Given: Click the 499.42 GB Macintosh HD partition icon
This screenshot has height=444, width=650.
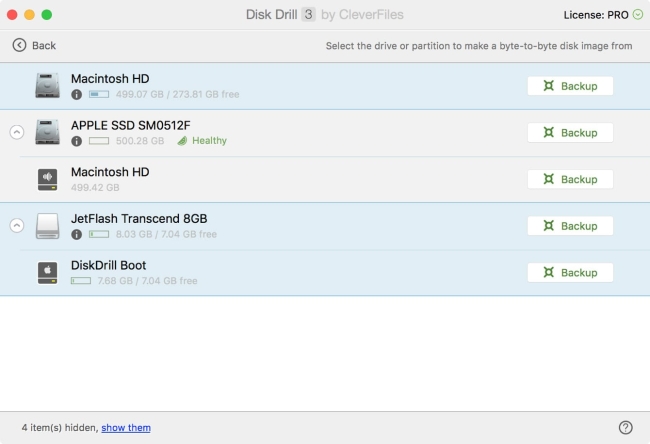Looking at the screenshot, I should (47, 179).
